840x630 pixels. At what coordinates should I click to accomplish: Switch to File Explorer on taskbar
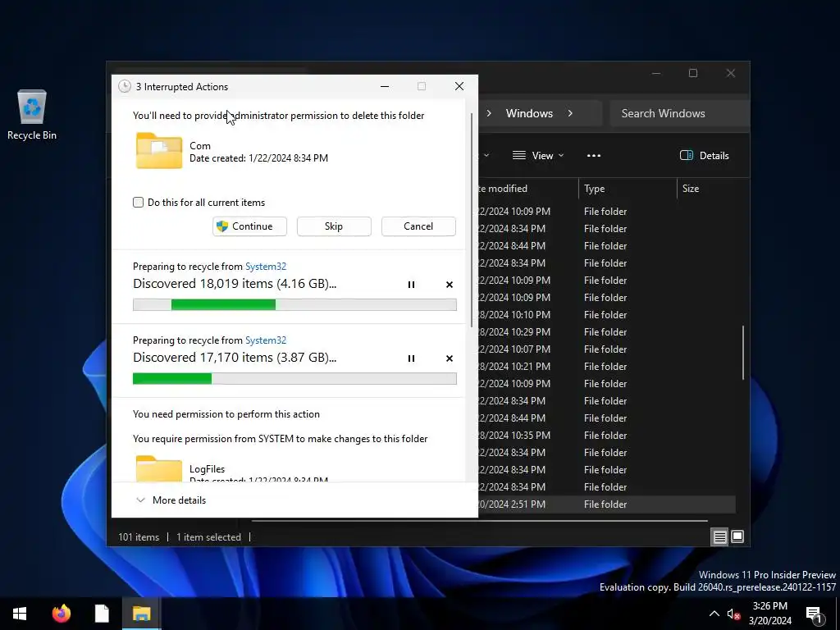[141, 614]
